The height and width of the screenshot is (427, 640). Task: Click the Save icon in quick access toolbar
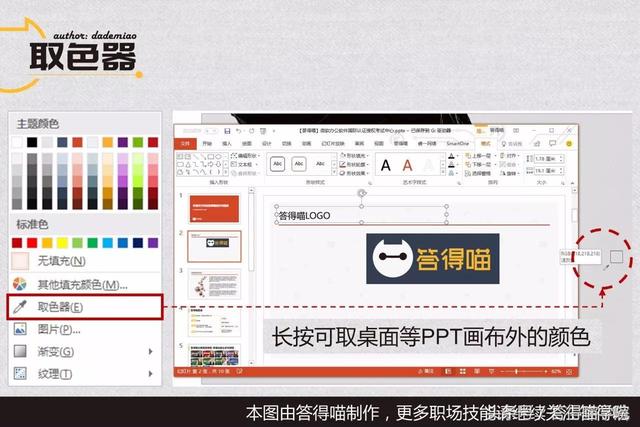pyautogui.click(x=227, y=131)
